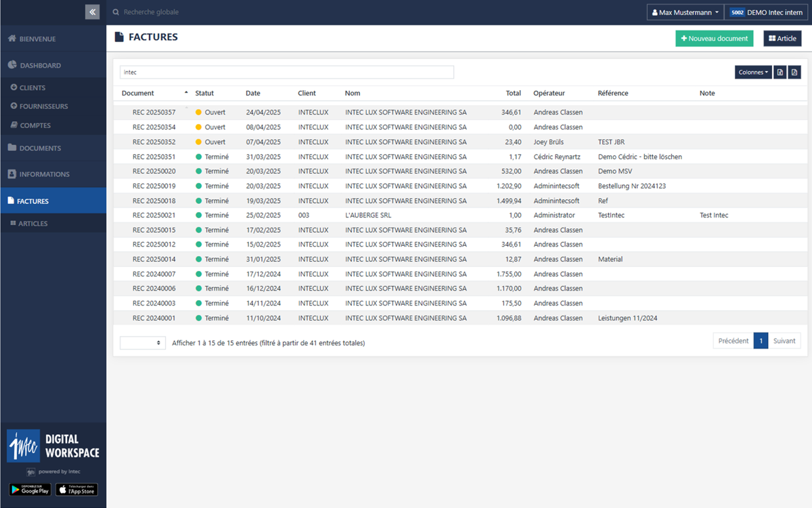Click the L'AUBERGE SRL name cell
The height and width of the screenshot is (508, 812).
click(368, 215)
